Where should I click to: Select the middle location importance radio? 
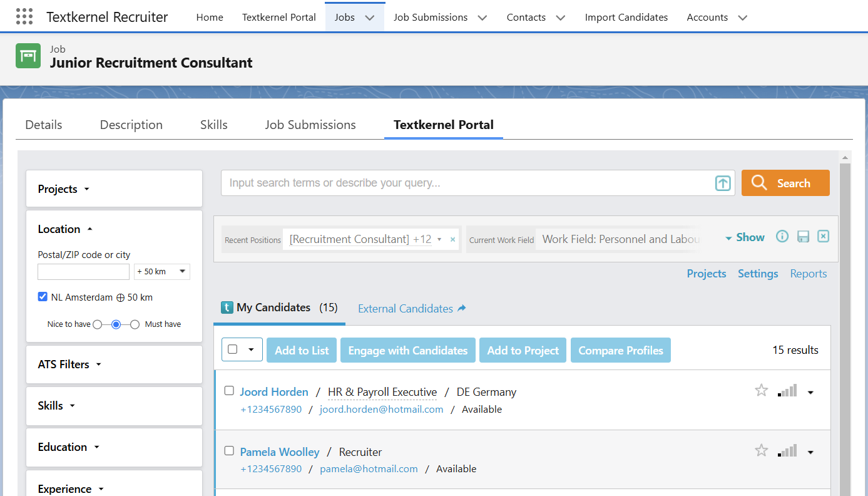[116, 324]
